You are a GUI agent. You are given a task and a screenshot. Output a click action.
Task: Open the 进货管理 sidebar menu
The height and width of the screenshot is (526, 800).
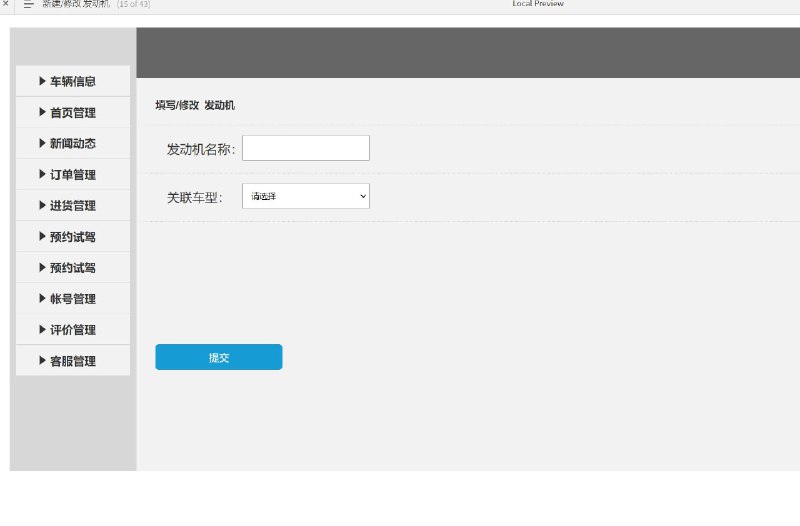point(73,206)
